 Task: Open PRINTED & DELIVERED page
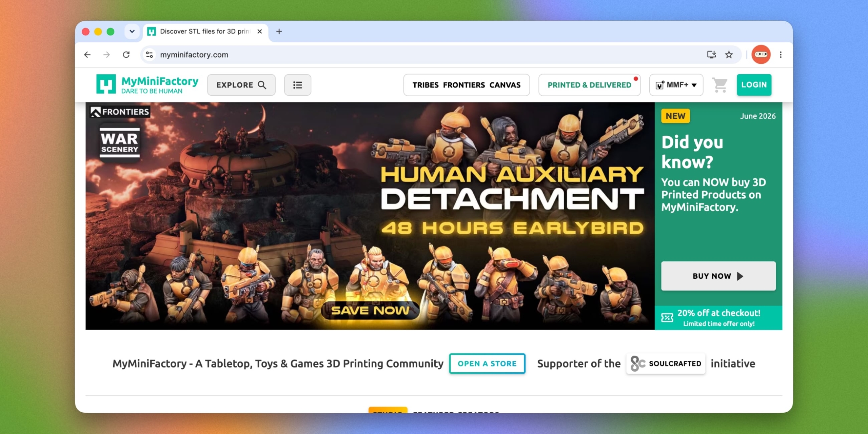point(589,85)
